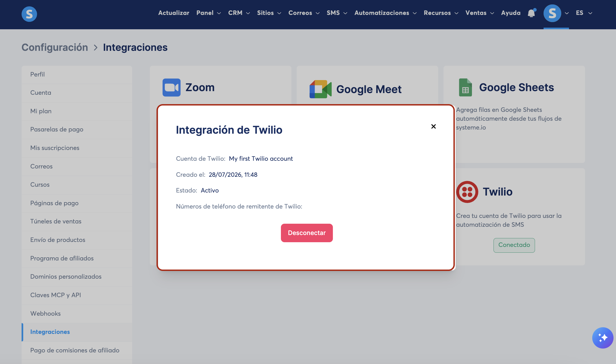Expand the Recursos dropdown menu
Viewport: 616px width, 364px height.
tap(441, 13)
